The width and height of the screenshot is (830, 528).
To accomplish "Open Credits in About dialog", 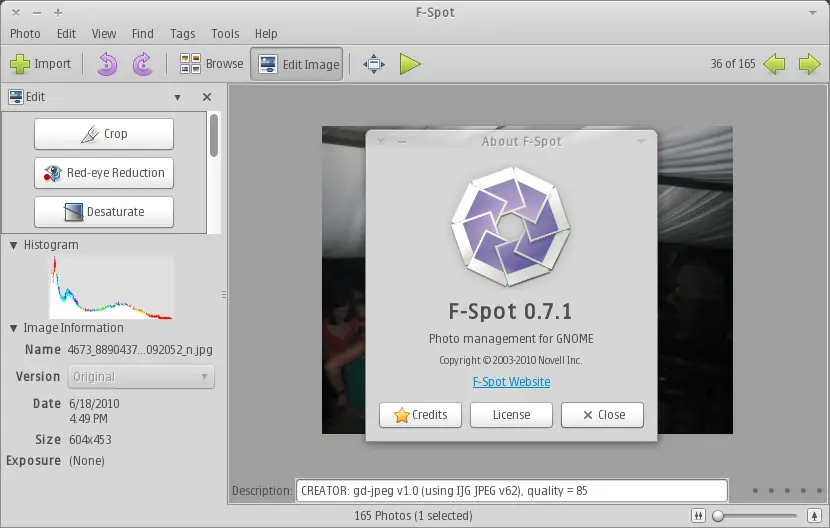I will tap(420, 415).
